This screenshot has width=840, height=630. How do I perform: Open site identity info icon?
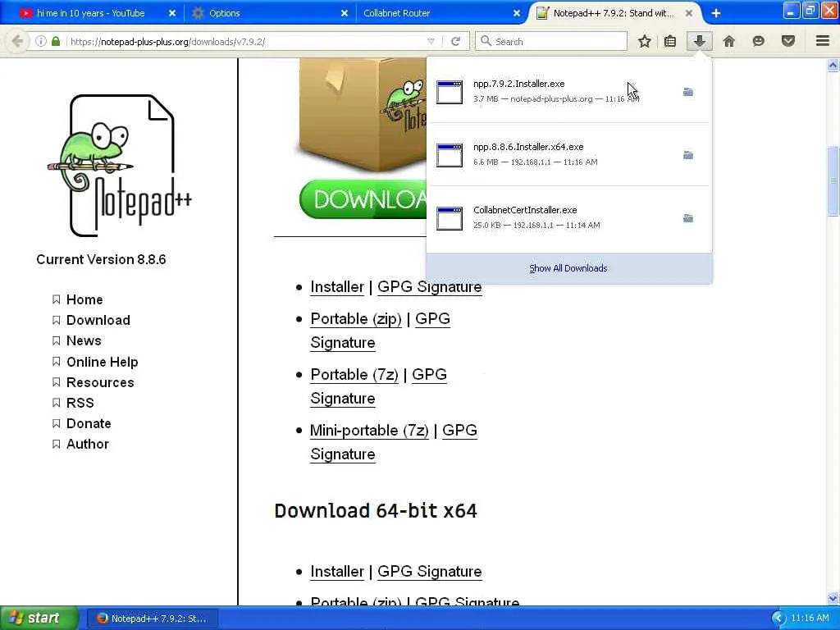(41, 41)
